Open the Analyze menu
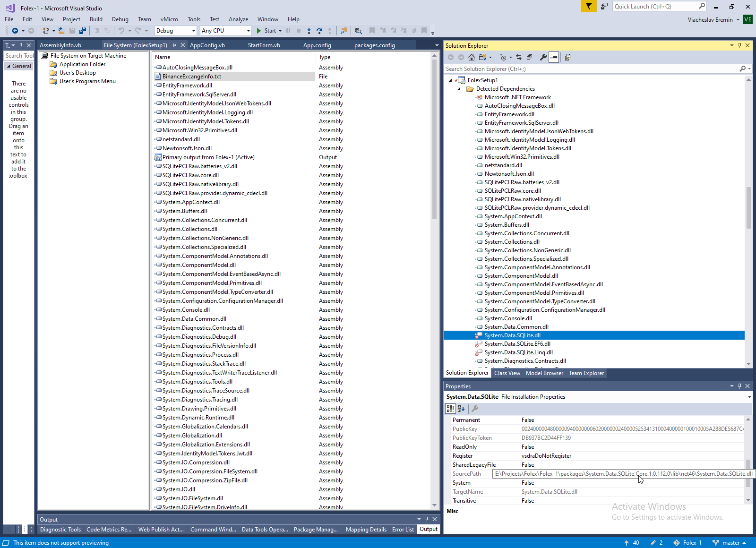This screenshot has width=756, height=548. (x=238, y=19)
